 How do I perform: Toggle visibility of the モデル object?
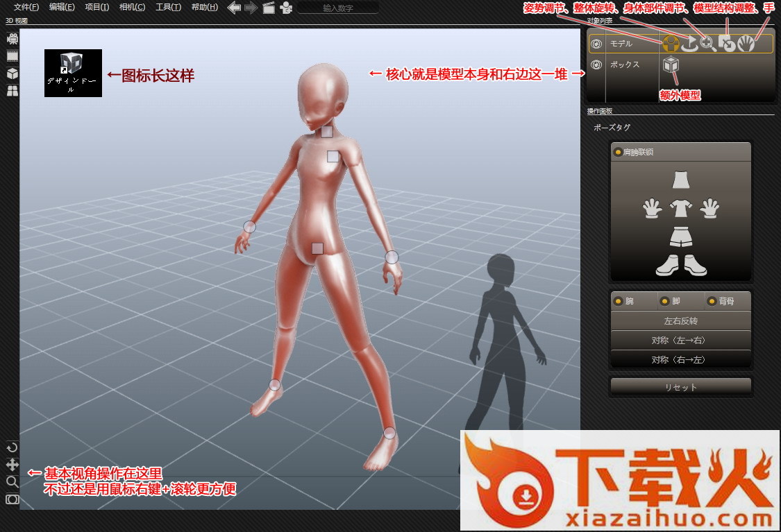click(x=596, y=44)
